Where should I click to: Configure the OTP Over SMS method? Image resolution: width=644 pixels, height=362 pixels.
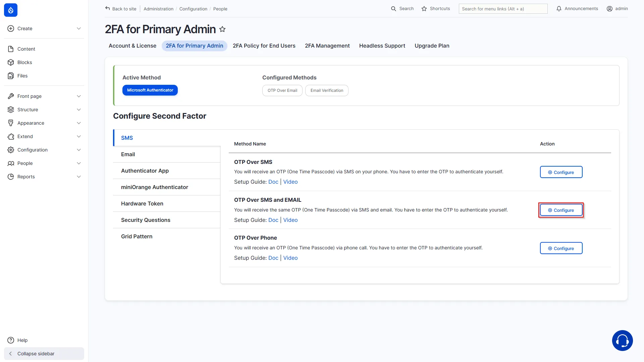click(x=561, y=172)
